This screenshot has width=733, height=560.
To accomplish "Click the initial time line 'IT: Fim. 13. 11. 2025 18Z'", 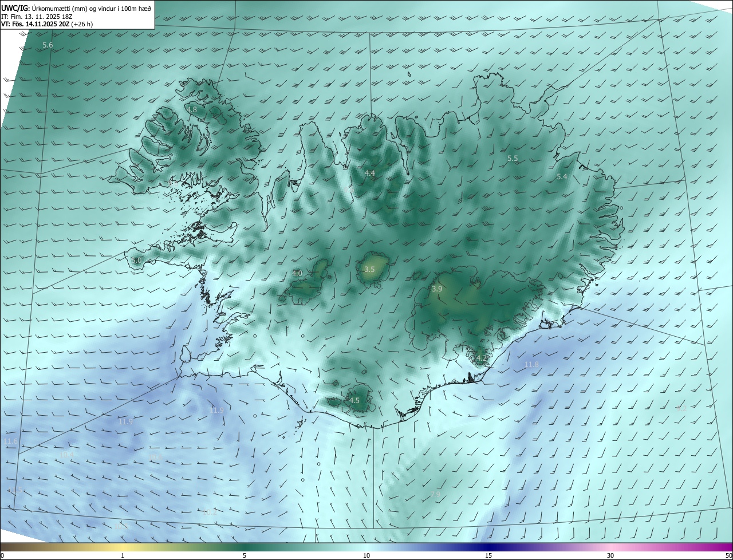I will [x=36, y=16].
